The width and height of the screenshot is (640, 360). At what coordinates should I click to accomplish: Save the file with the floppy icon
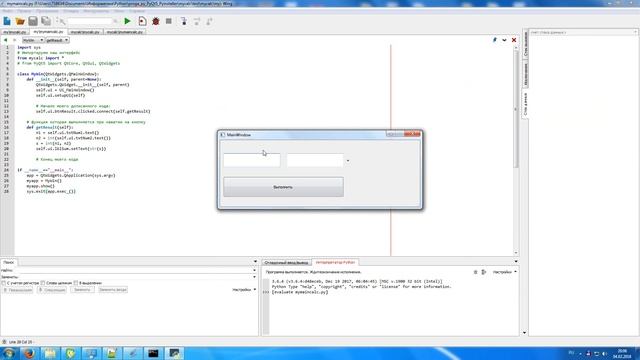33,21
